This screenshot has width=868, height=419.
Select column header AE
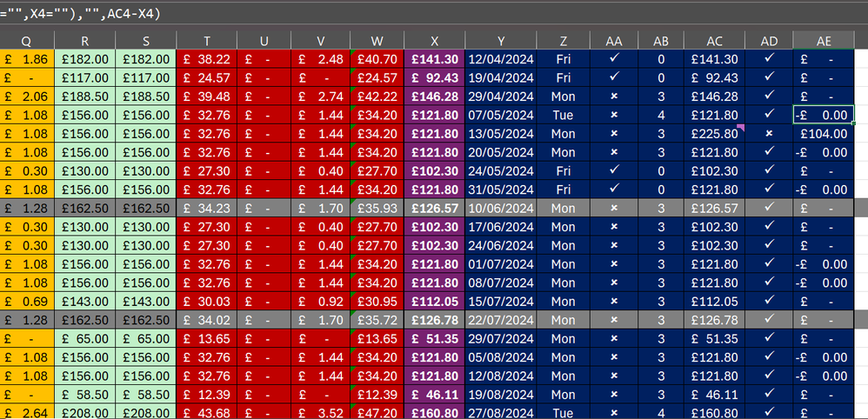point(823,41)
